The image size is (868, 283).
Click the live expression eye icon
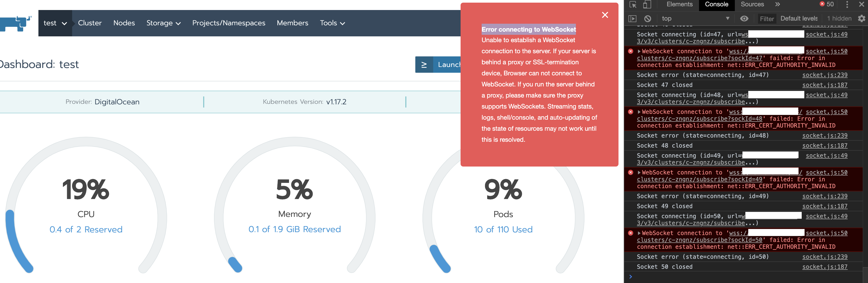coord(744,18)
